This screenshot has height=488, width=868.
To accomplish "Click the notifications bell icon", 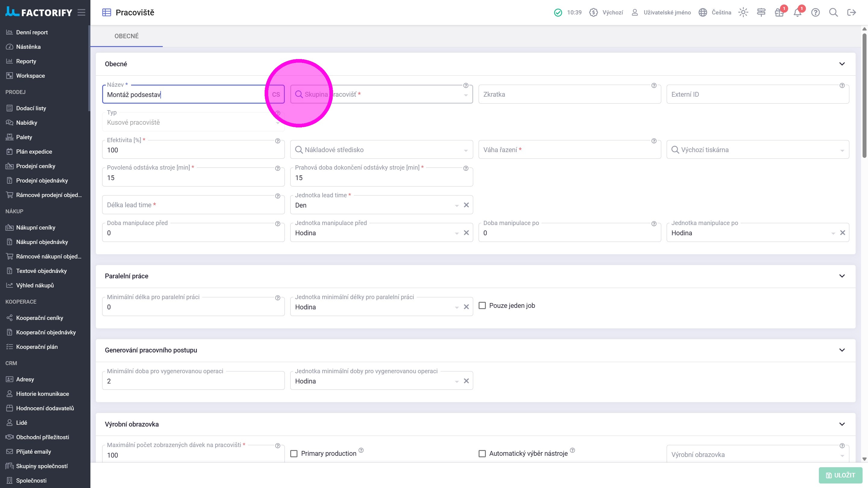I will click(x=797, y=13).
